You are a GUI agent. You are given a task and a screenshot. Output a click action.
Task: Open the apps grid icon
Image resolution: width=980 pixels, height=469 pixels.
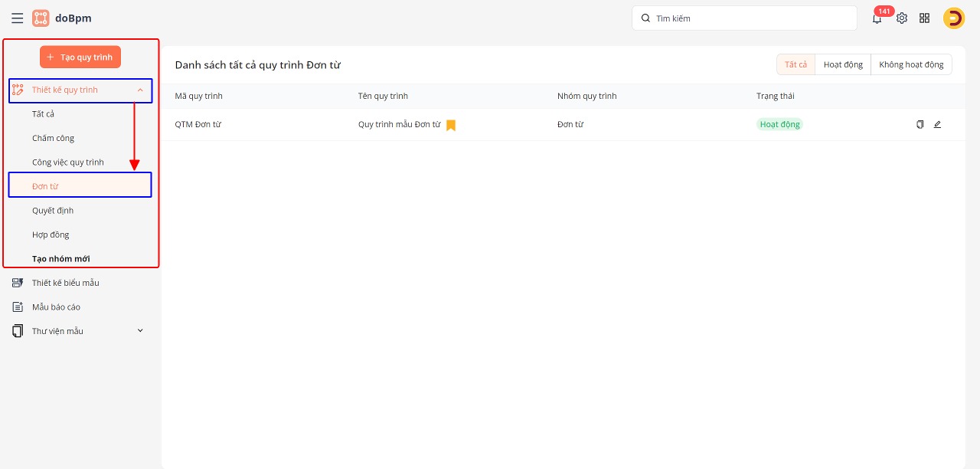click(925, 18)
